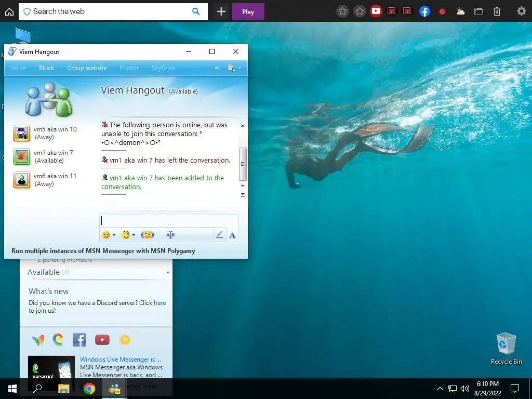This screenshot has height=399, width=532.
Task: Switch to handwriting pen mode icon
Action: click(220, 234)
